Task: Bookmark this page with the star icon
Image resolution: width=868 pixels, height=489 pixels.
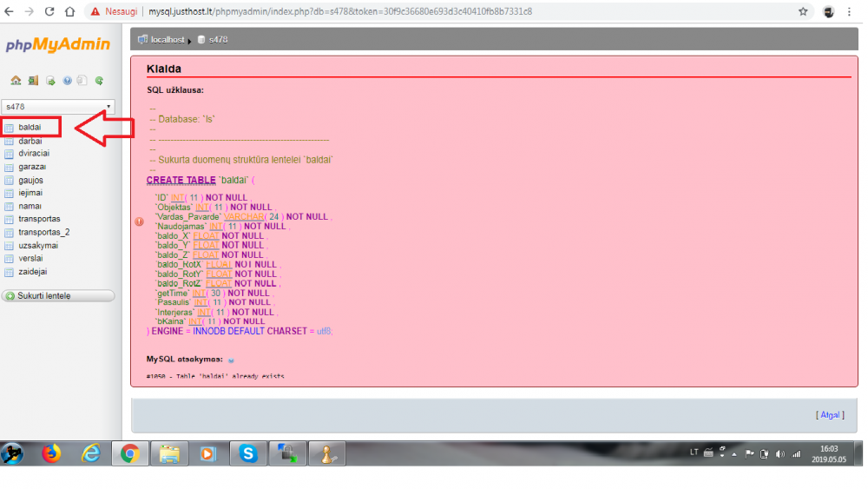Action: pos(803,11)
